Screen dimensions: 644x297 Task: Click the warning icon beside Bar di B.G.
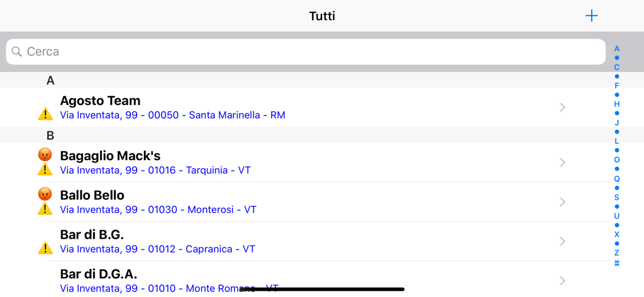[45, 248]
